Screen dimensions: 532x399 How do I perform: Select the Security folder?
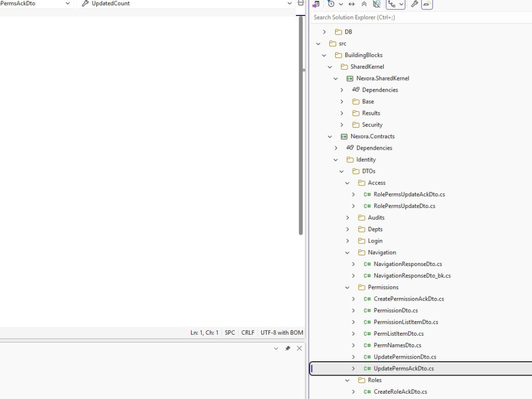point(372,125)
